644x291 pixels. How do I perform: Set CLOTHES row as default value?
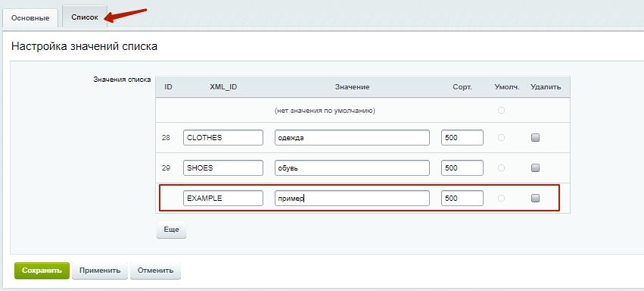click(x=501, y=138)
